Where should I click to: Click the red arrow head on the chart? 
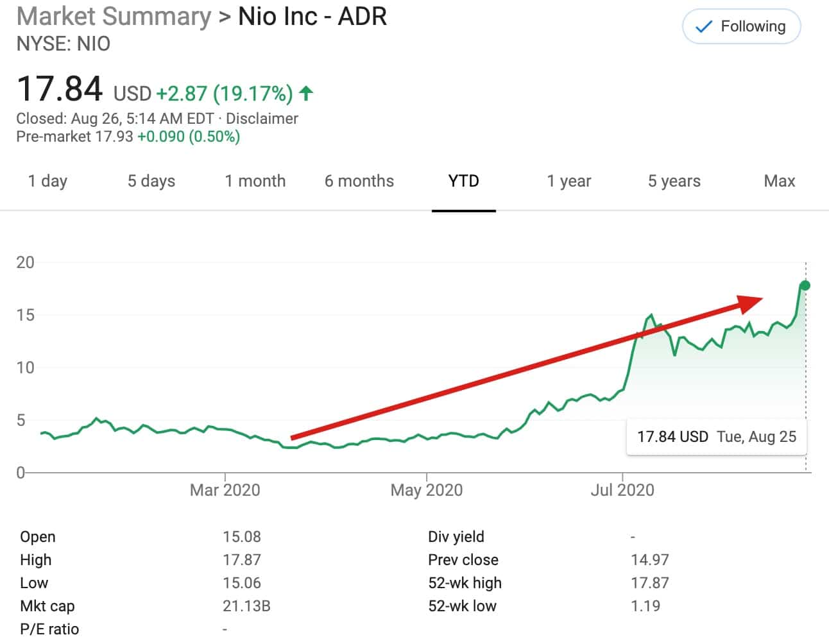pyautogui.click(x=749, y=302)
